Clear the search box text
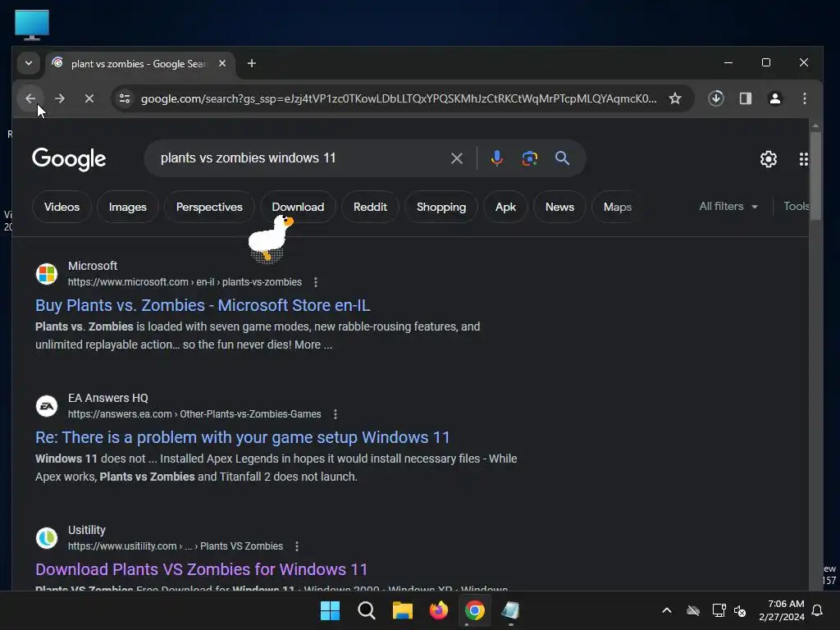This screenshot has height=630, width=840. pyautogui.click(x=456, y=158)
